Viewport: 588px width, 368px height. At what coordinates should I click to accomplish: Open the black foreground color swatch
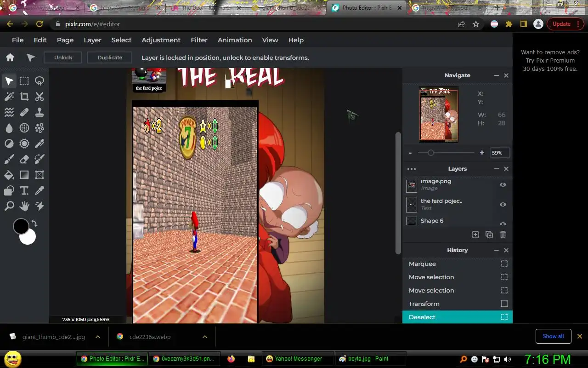[21, 226]
